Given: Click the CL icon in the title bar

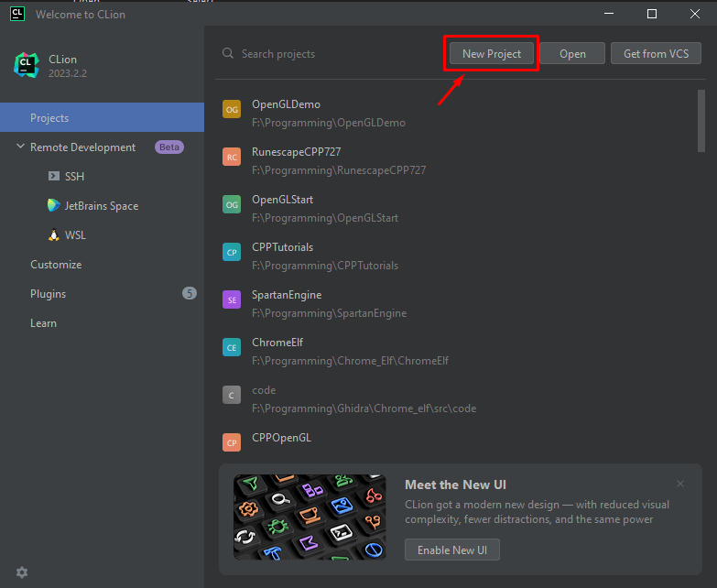Looking at the screenshot, I should click(17, 14).
